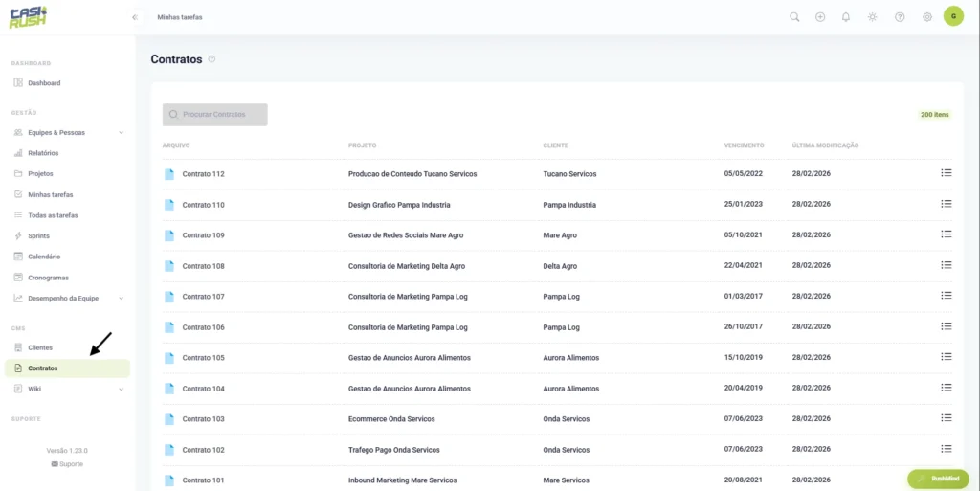Image resolution: width=980 pixels, height=491 pixels.
Task: Open Clientes in sidebar
Action: [40, 347]
